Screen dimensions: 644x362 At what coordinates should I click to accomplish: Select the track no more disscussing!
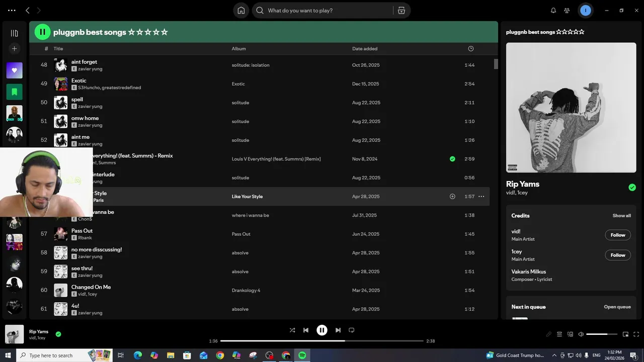(97, 249)
